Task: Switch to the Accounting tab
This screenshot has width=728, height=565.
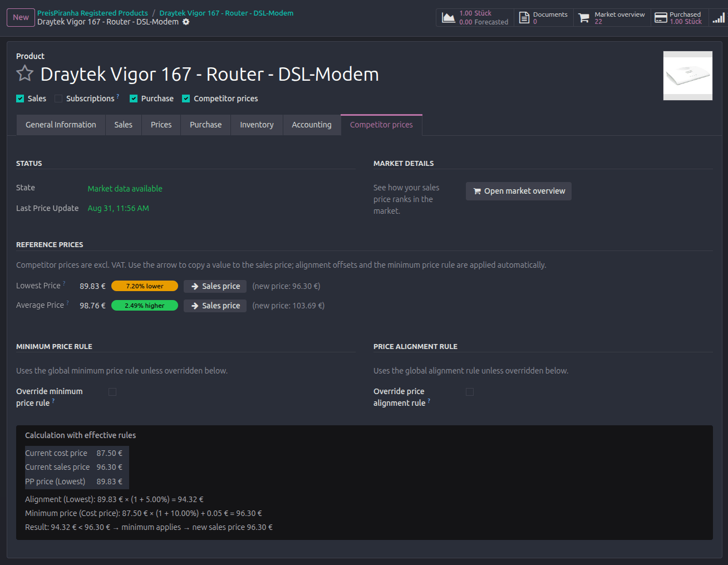Action: click(312, 125)
